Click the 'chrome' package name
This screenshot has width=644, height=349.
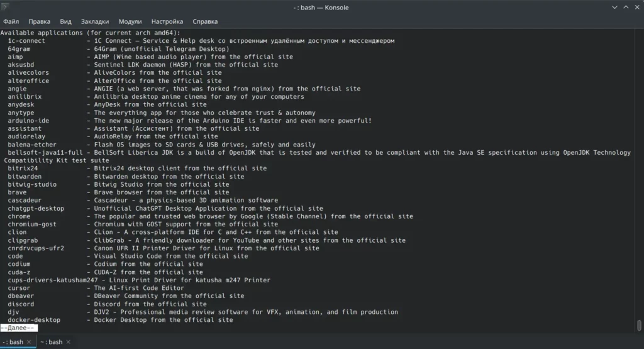(19, 216)
